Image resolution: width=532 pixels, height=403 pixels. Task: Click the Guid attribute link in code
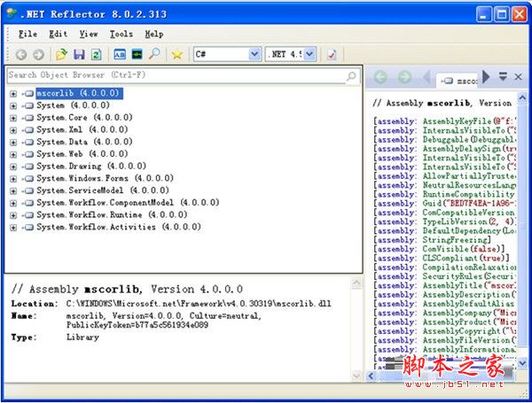[x=432, y=204]
